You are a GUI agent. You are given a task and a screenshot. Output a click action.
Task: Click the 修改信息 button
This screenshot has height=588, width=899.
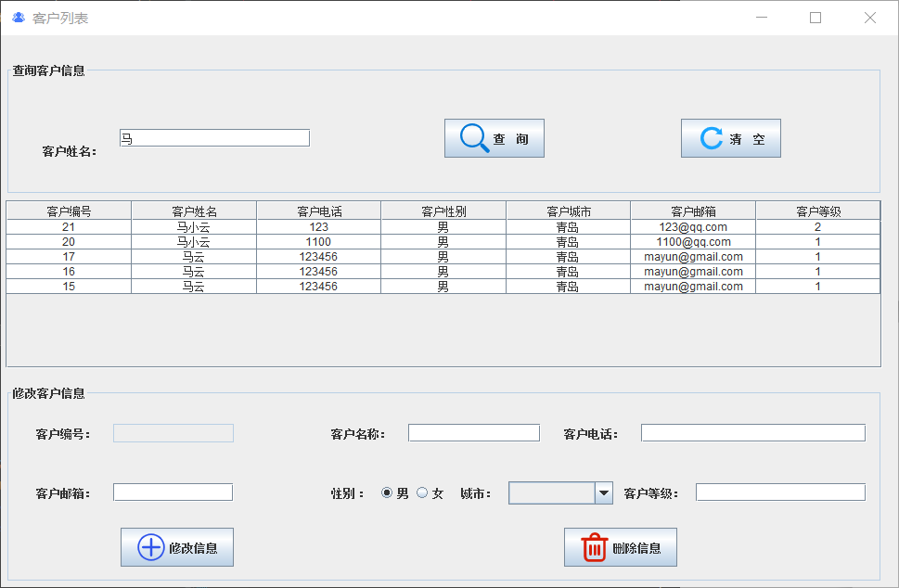pyautogui.click(x=177, y=547)
